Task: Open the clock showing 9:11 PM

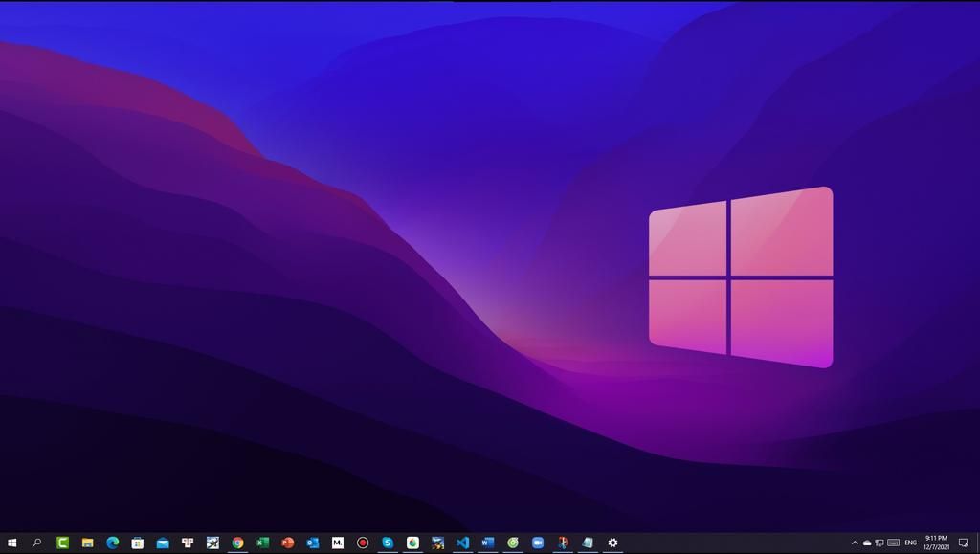Action: (x=936, y=543)
